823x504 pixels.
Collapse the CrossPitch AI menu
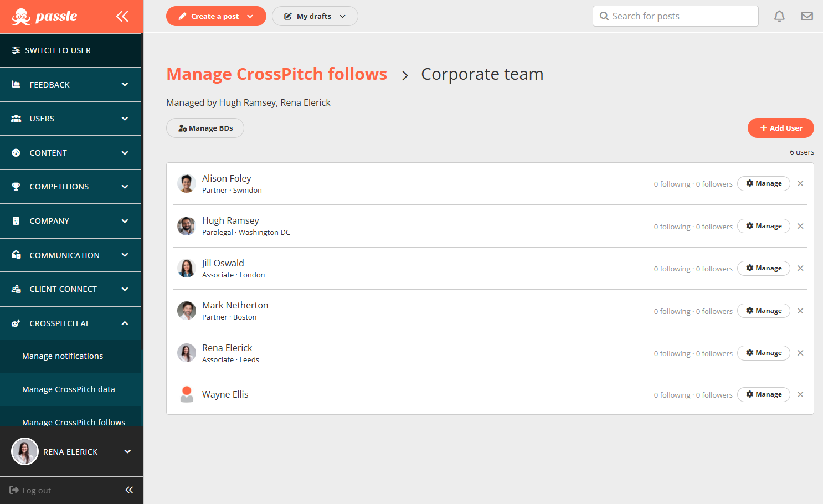coord(70,323)
